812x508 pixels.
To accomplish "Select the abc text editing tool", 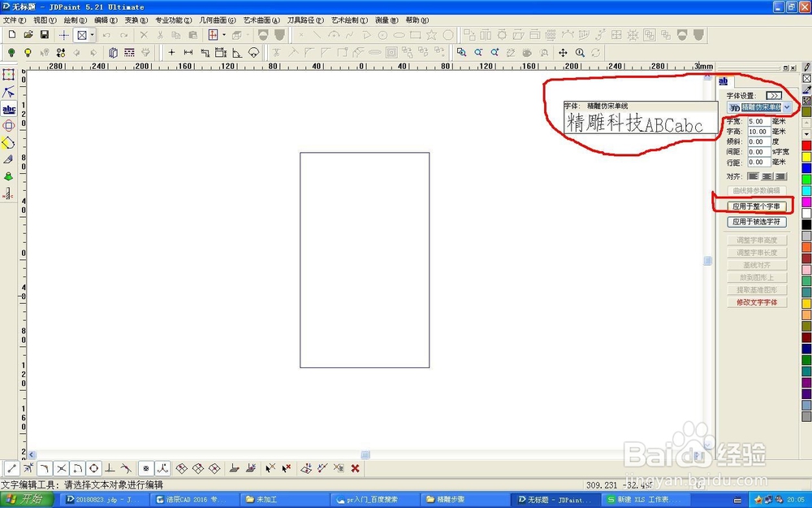I will 9,110.
